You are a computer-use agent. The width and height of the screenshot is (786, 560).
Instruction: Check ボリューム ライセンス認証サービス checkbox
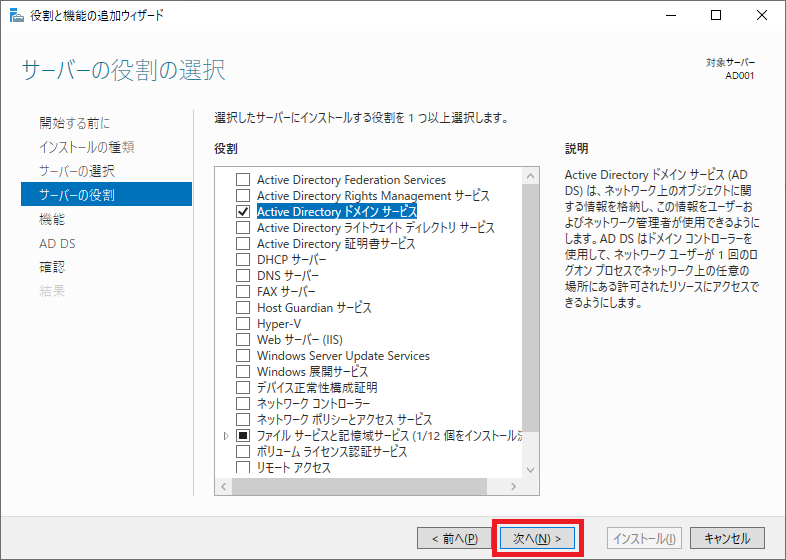pos(243,452)
